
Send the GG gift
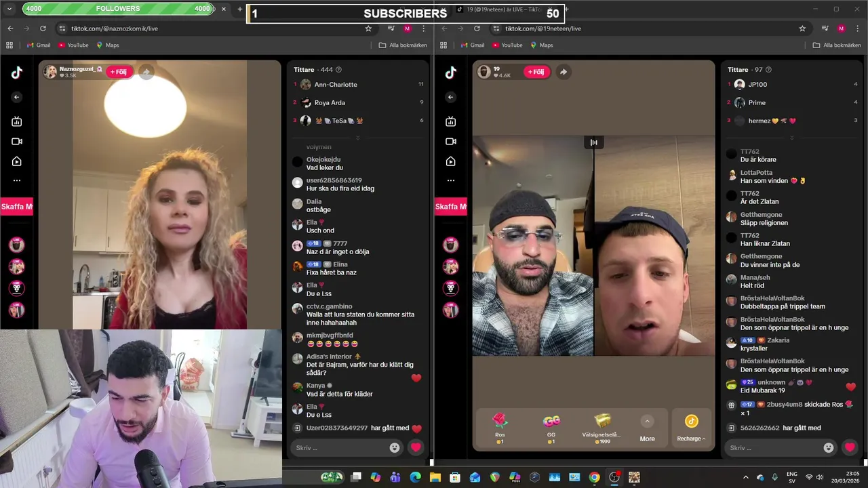pos(551,428)
